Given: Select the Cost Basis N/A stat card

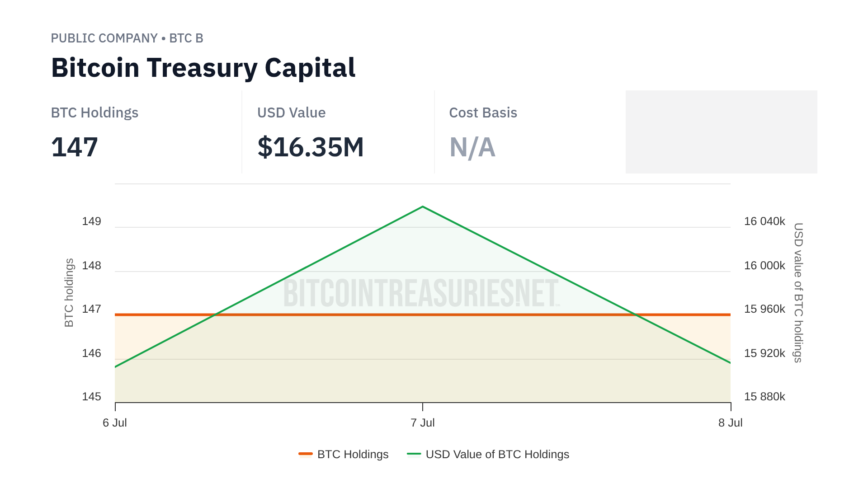Looking at the screenshot, I should click(530, 132).
